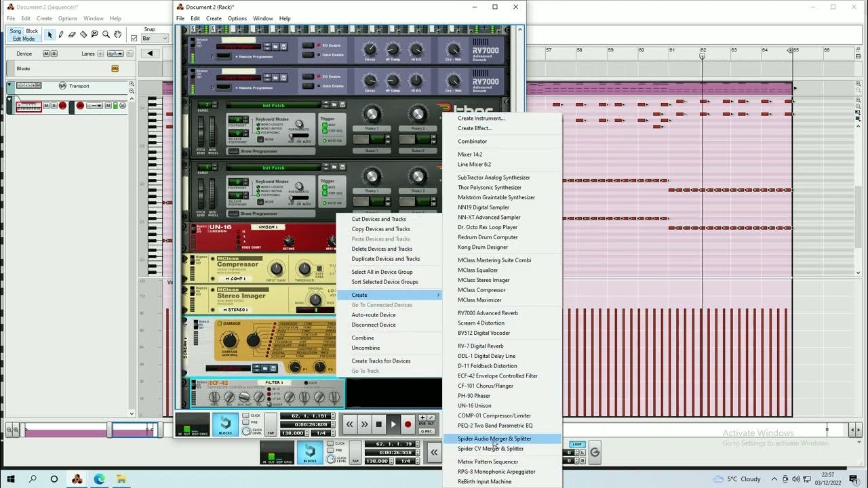The height and width of the screenshot is (488, 868).
Task: Select Matrix Pattern Sequencer menu entry
Action: click(x=502, y=462)
